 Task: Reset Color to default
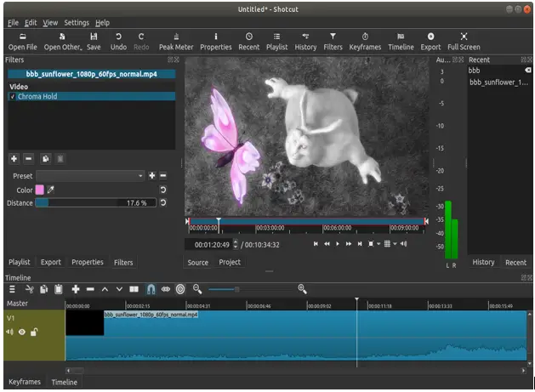[x=163, y=190]
